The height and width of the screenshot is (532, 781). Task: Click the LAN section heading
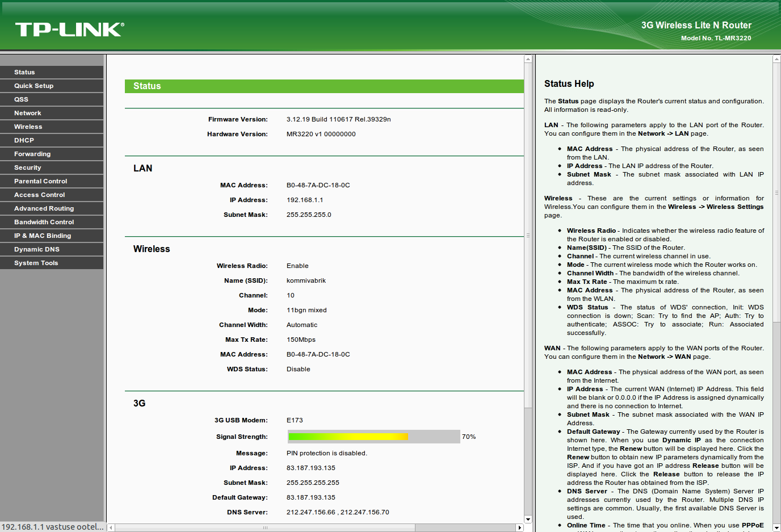(143, 168)
